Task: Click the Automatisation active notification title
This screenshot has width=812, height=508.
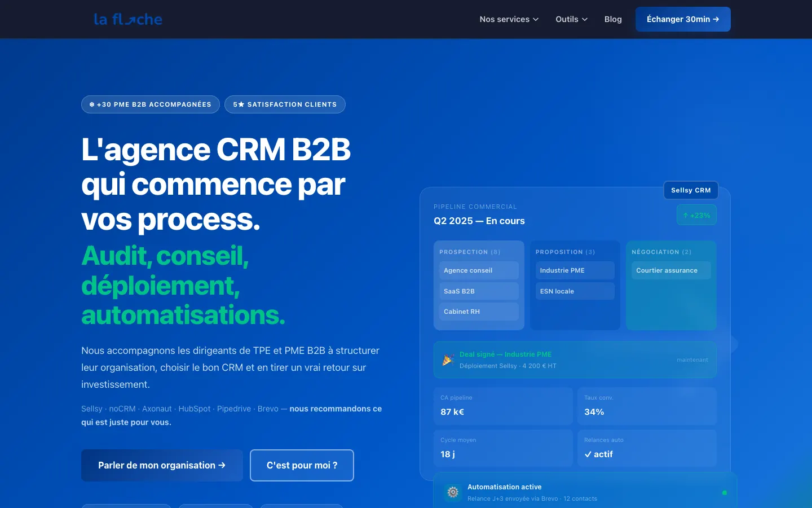Action: [504, 487]
